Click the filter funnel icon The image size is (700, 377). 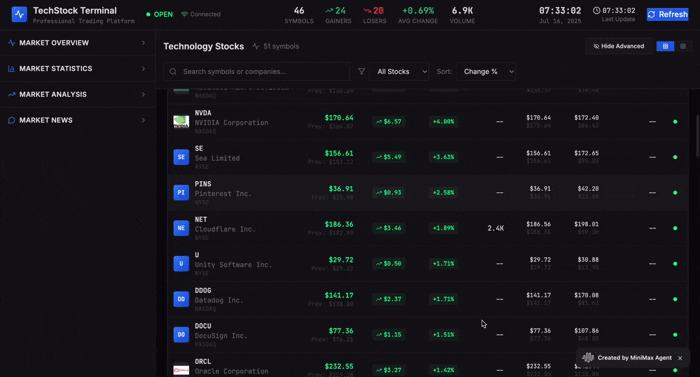[x=362, y=71]
